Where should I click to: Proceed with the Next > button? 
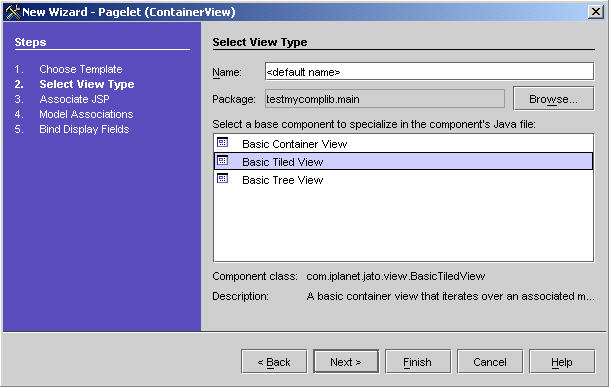346,362
